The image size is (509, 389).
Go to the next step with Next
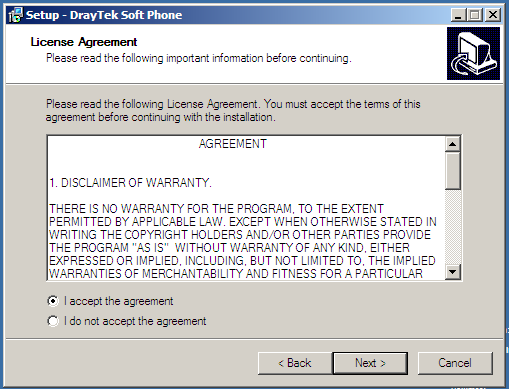370,363
